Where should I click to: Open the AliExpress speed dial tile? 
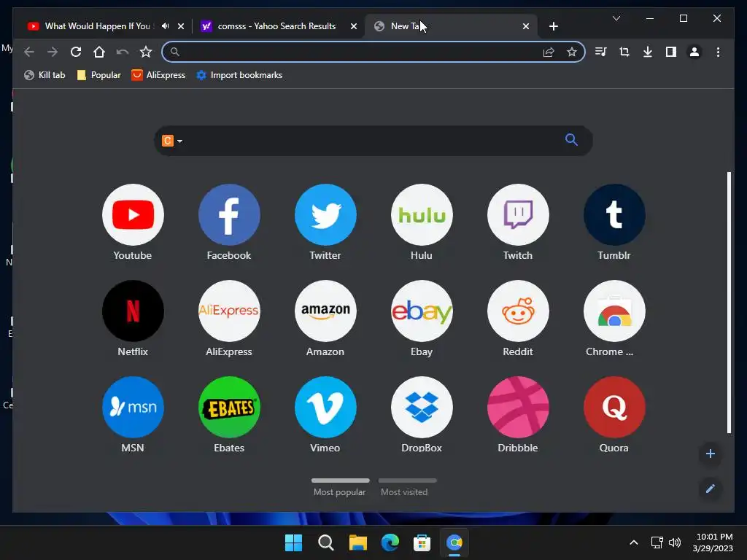click(229, 311)
